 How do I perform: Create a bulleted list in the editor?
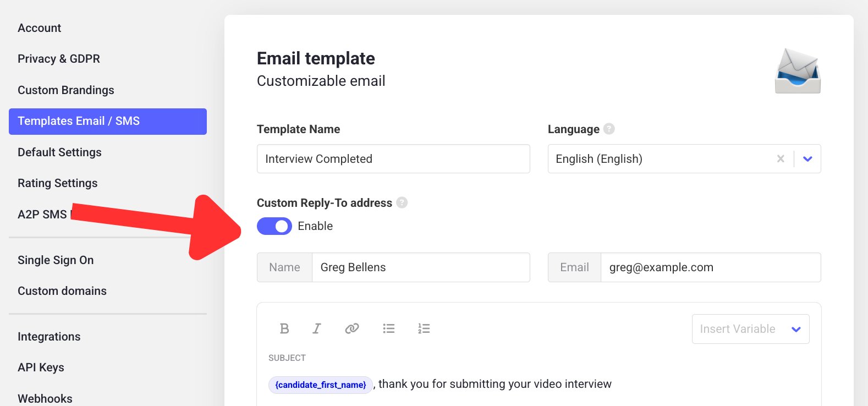pyautogui.click(x=389, y=328)
